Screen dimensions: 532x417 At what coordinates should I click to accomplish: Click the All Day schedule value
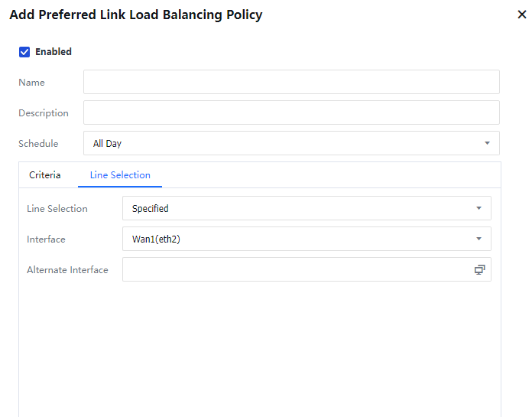tap(108, 143)
